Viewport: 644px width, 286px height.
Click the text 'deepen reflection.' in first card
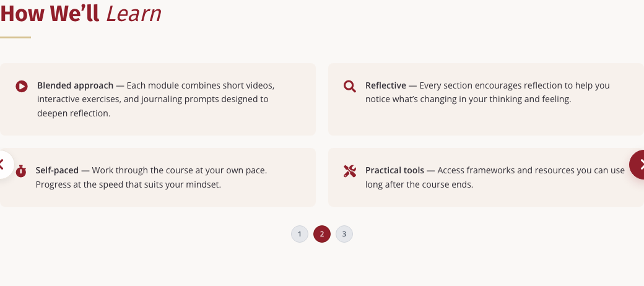tap(74, 113)
